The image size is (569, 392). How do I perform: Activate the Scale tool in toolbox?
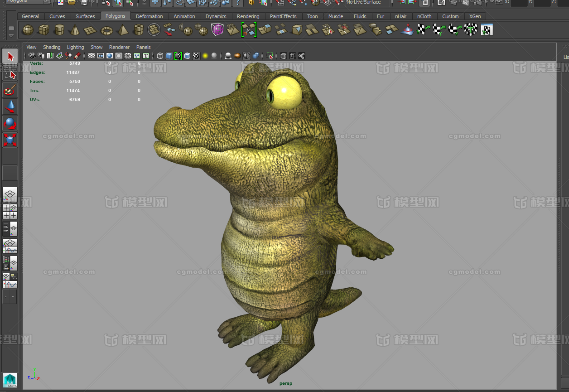pos(10,139)
